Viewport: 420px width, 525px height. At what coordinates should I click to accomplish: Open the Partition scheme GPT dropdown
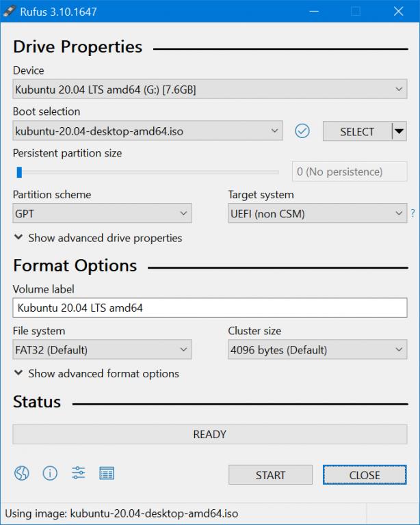click(x=102, y=214)
